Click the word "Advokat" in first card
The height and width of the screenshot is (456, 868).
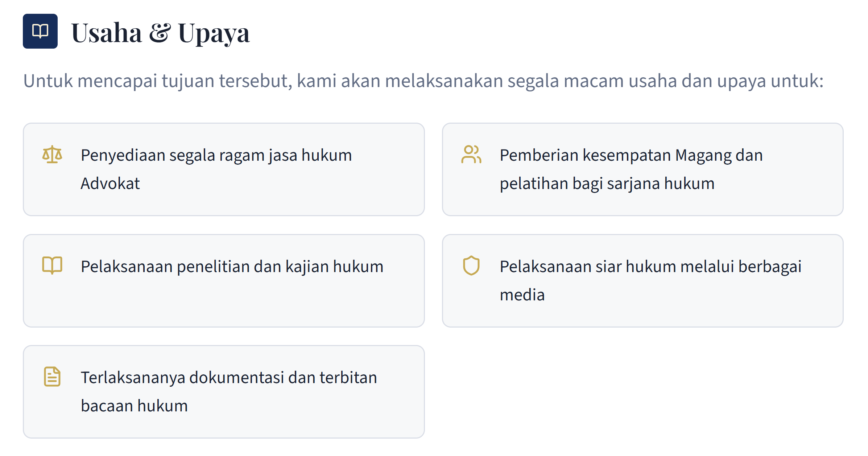click(110, 184)
